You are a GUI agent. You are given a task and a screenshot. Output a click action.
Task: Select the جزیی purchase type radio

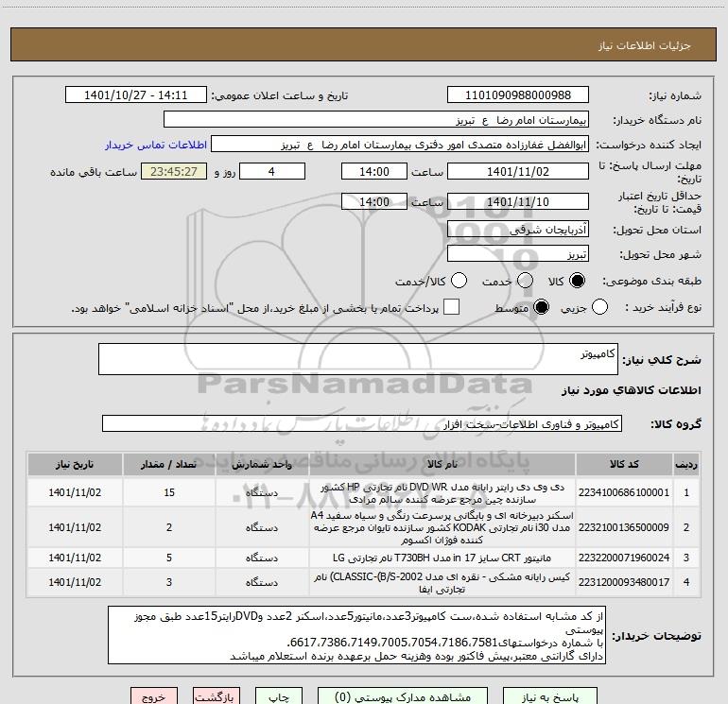point(599,307)
